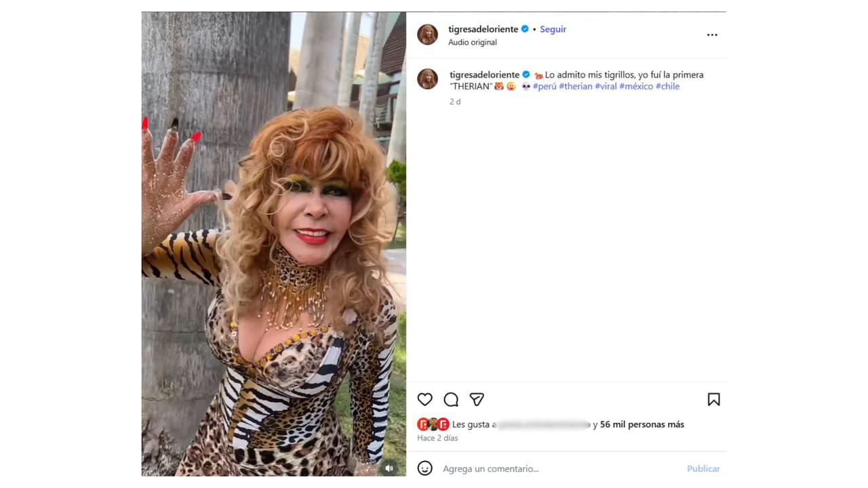Pause the video by clicking it
This screenshot has width=868, height=488.
[x=274, y=244]
